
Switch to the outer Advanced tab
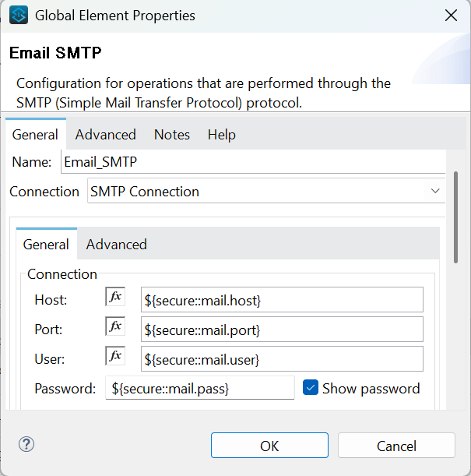pos(105,135)
